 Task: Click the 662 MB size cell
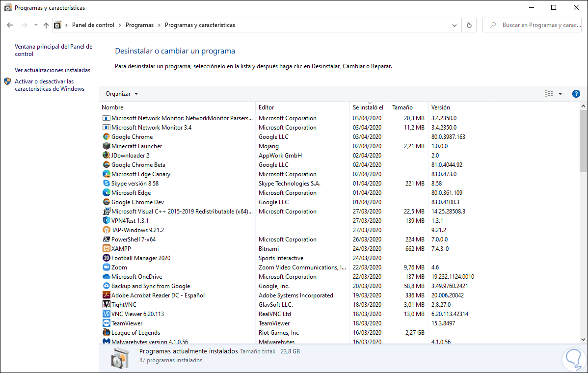pyautogui.click(x=415, y=248)
